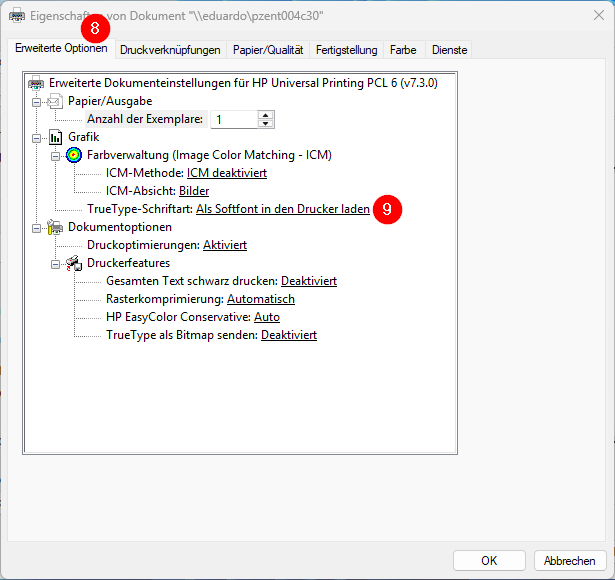This screenshot has width=615, height=580.
Task: Increase Anzahl der Exemplare with the up arrow
Action: click(266, 115)
